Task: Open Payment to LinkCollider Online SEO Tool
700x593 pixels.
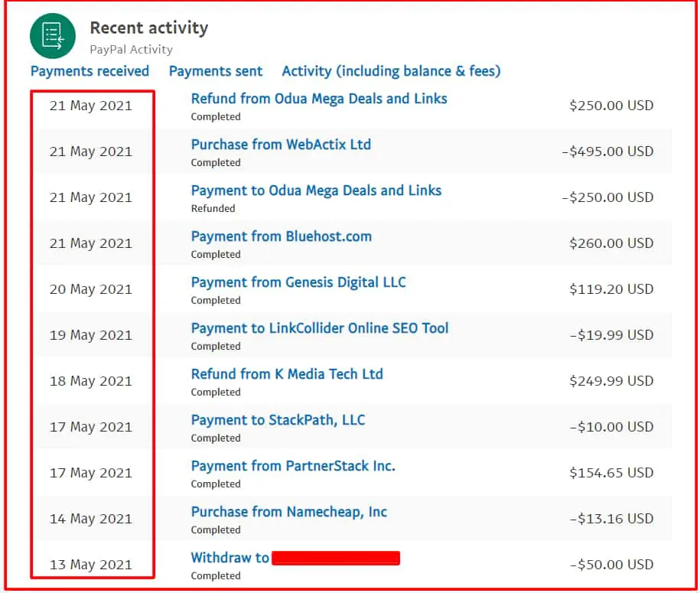Action: point(320,328)
